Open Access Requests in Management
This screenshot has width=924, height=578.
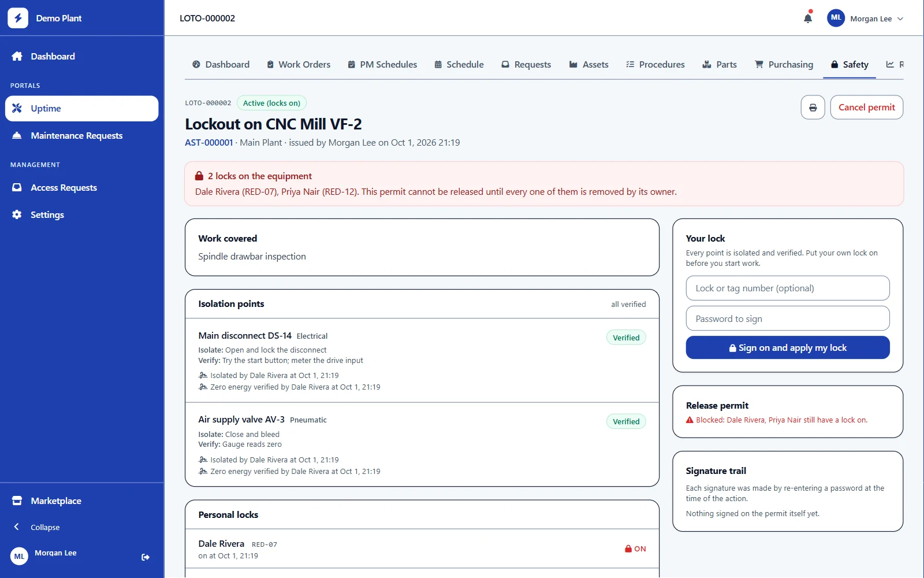click(82, 188)
